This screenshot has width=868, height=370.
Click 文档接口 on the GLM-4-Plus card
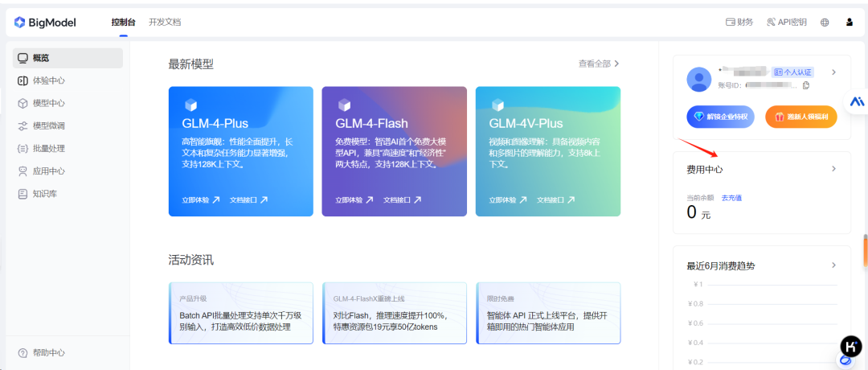tap(248, 200)
